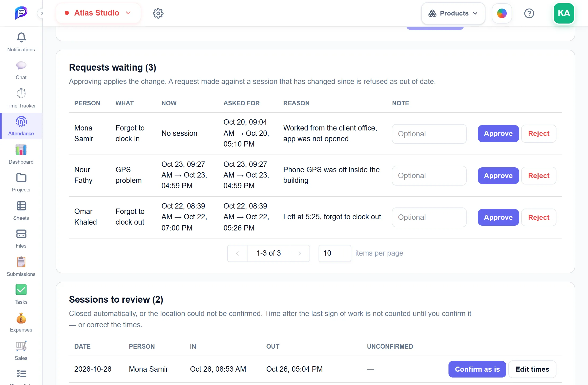Go to the previous page of requests
The image size is (588, 385).
coord(237,253)
